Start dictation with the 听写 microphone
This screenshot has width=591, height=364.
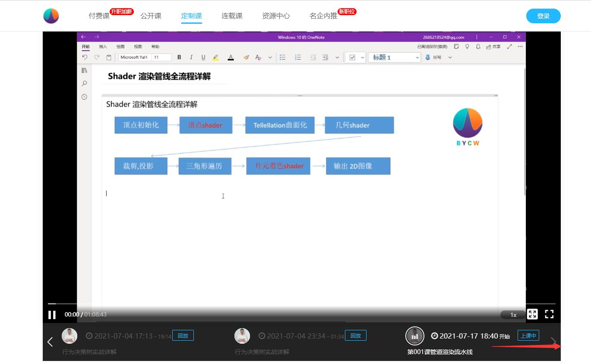click(433, 57)
